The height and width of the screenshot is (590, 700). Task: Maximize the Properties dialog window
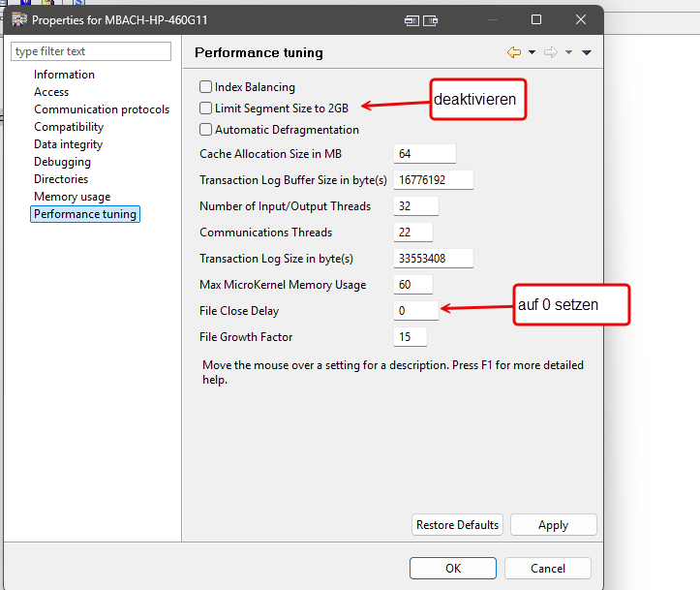(536, 19)
